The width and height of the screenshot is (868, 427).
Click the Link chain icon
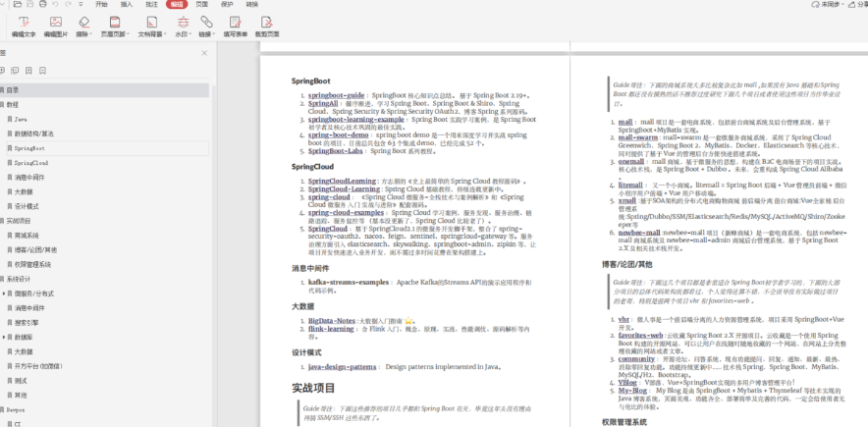pos(206,22)
